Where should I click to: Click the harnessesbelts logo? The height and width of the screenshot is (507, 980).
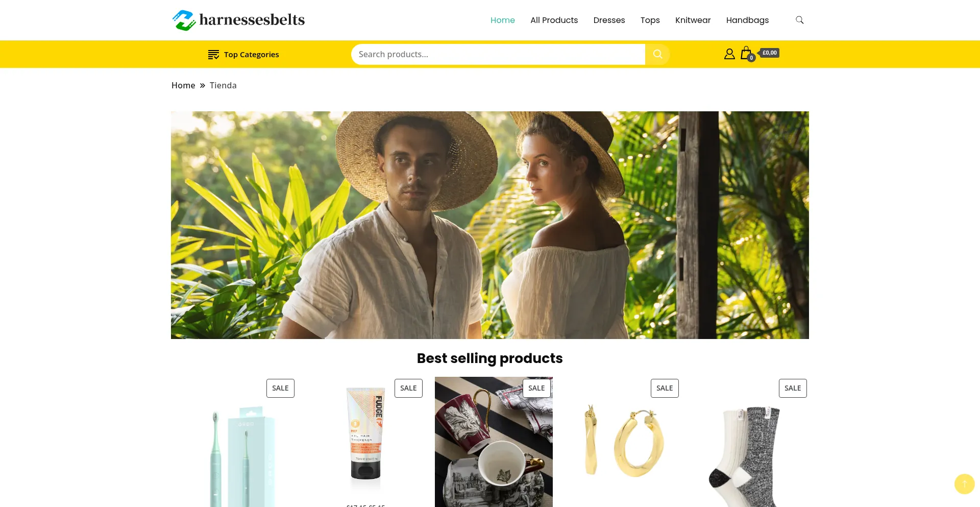[x=238, y=20]
